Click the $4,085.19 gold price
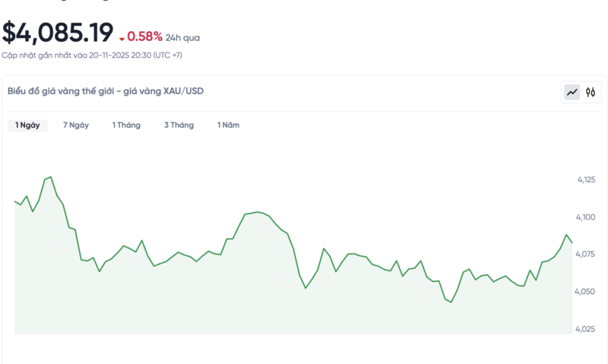The height and width of the screenshot is (364, 608). [x=58, y=33]
